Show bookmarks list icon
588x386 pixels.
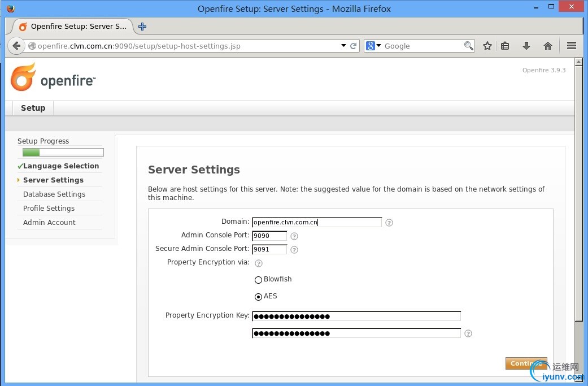[505, 46]
